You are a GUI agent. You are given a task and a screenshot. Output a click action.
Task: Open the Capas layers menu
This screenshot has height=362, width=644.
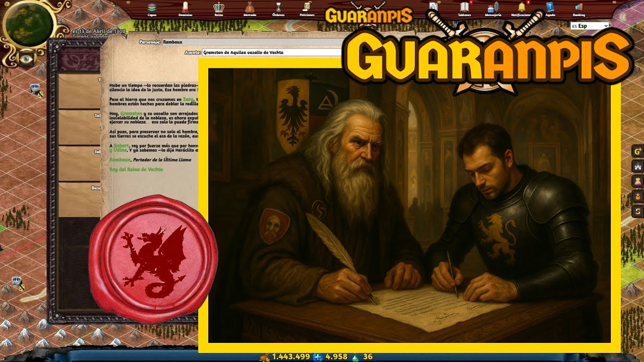[x=151, y=9]
